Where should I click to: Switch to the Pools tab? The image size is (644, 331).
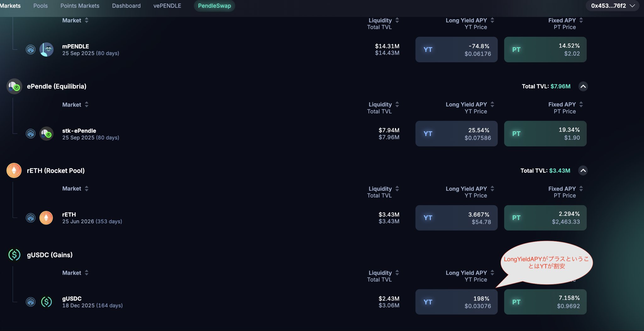click(x=41, y=6)
